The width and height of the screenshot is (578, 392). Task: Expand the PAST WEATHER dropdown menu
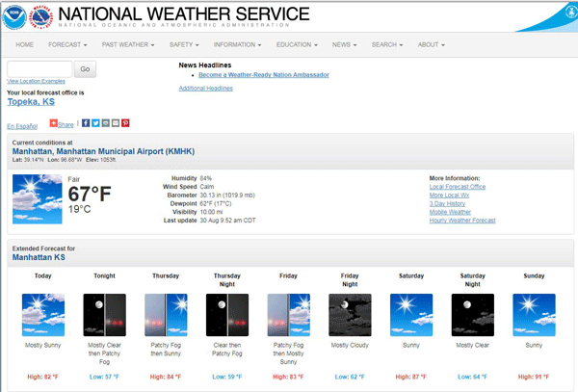click(x=128, y=44)
